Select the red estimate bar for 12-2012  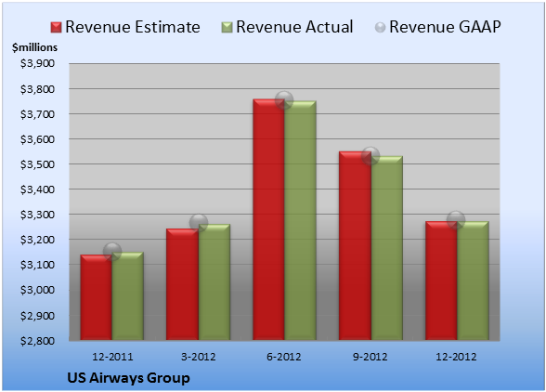(441, 281)
